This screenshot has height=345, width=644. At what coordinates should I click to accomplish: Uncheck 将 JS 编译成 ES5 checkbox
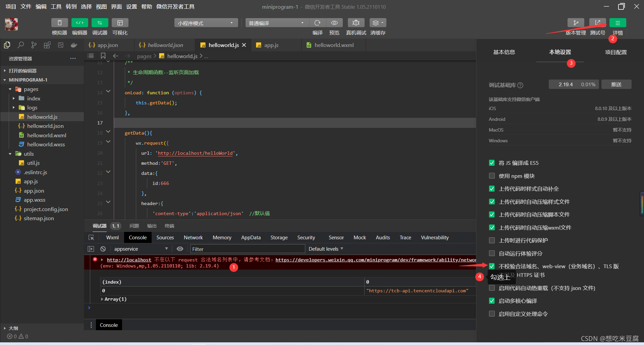[492, 163]
